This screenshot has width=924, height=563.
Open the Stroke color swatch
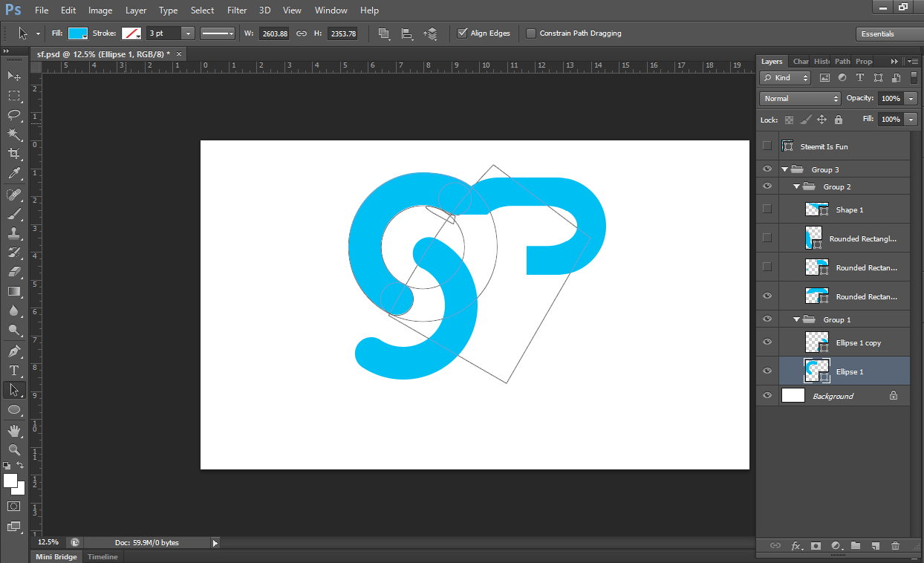pos(131,33)
